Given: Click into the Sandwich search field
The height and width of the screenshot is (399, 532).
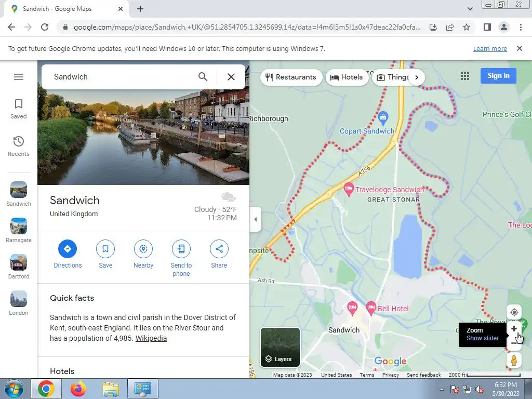Looking at the screenshot, I should tap(122, 77).
